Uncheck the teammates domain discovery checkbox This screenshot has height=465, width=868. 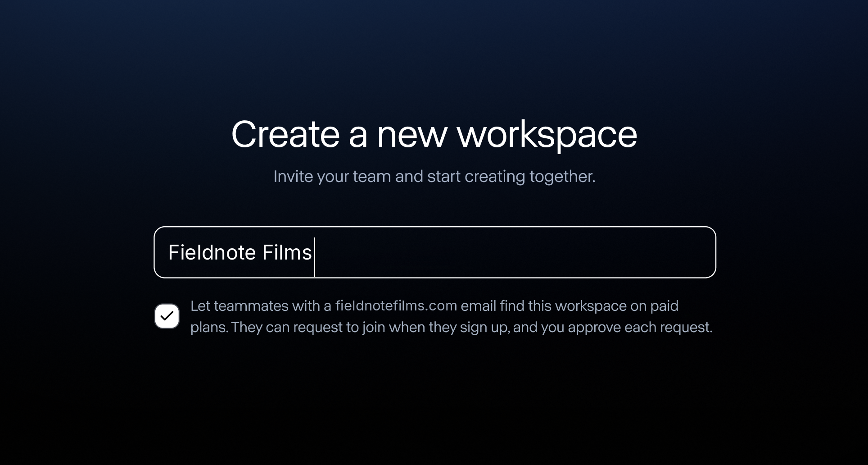pos(167,316)
